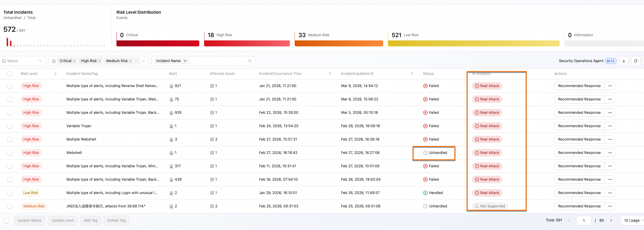This screenshot has width=644, height=230.
Task: Remove the Medium Risk filter tag
Action: click(130, 61)
